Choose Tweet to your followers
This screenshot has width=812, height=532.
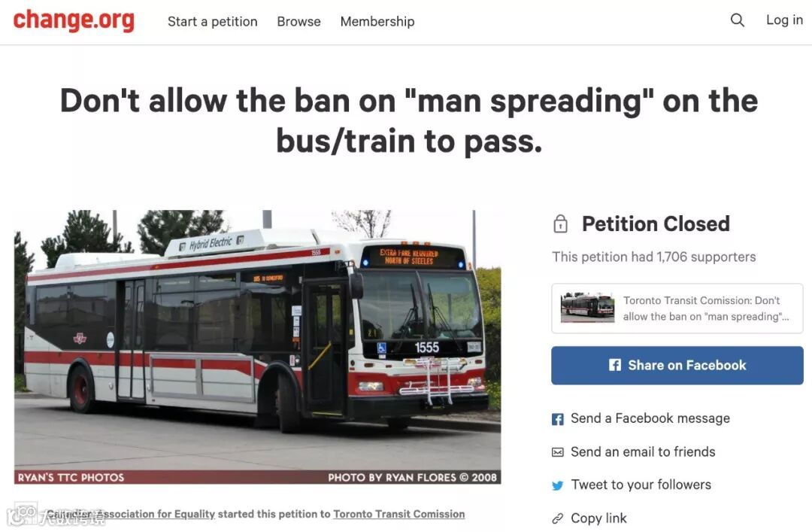pos(641,485)
